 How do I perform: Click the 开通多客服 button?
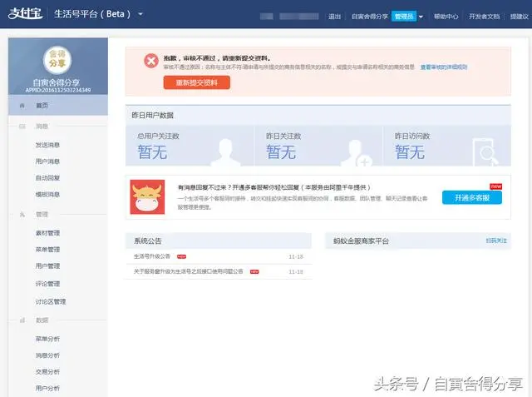pos(472,197)
